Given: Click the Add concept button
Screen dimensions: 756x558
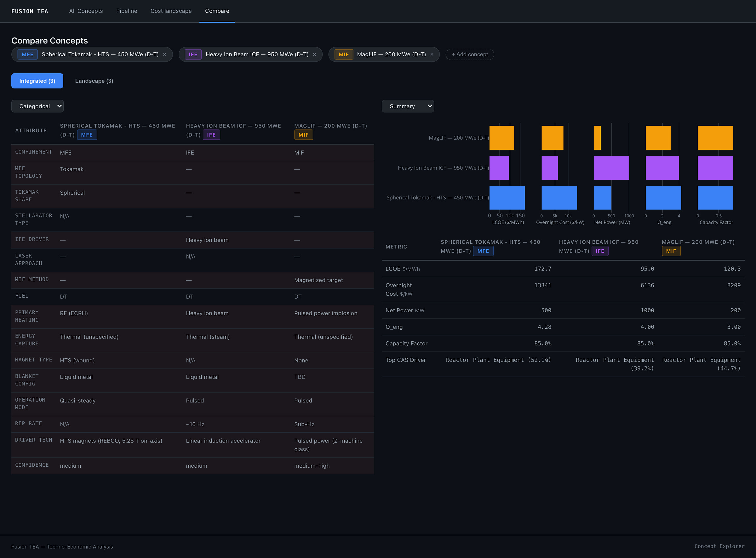Looking at the screenshot, I should 470,54.
